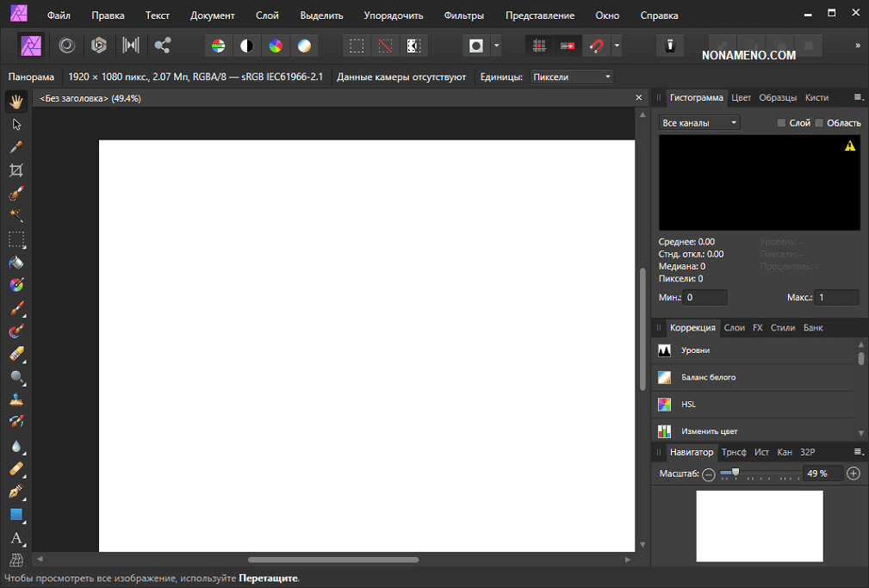Image resolution: width=869 pixels, height=588 pixels.
Task: Open the Единицы units dropdown
Action: (572, 77)
